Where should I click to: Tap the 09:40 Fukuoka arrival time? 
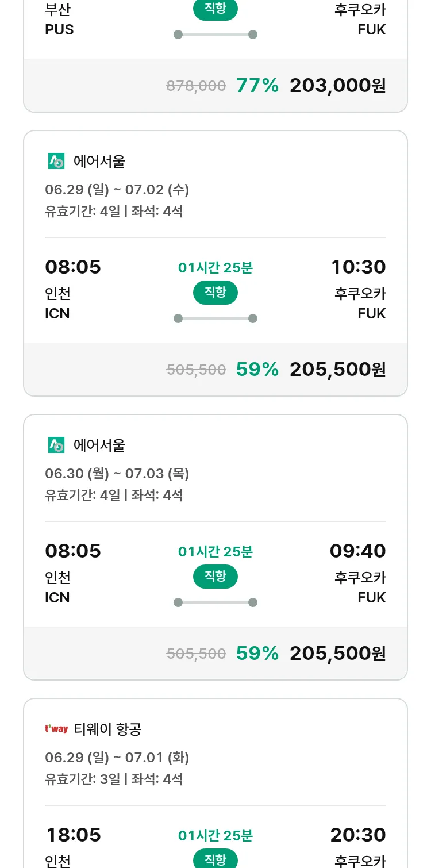(x=358, y=551)
